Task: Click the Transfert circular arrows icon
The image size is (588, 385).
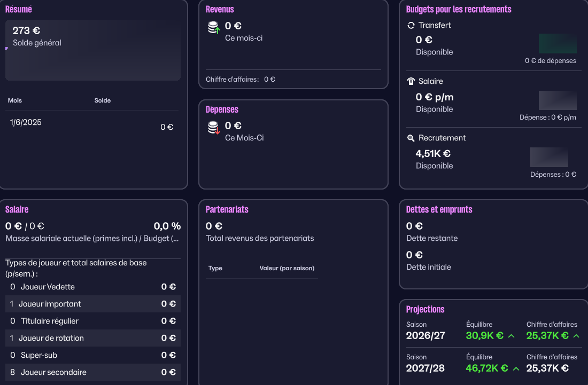Action: pos(411,26)
